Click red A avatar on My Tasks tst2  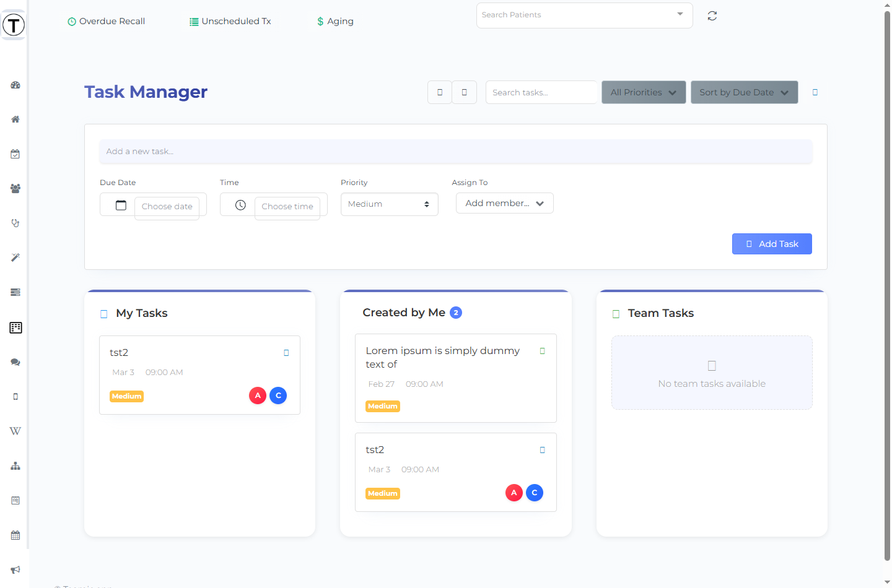(258, 396)
